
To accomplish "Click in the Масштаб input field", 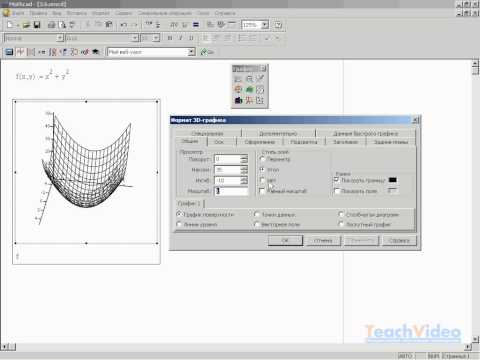I will click(x=231, y=191).
